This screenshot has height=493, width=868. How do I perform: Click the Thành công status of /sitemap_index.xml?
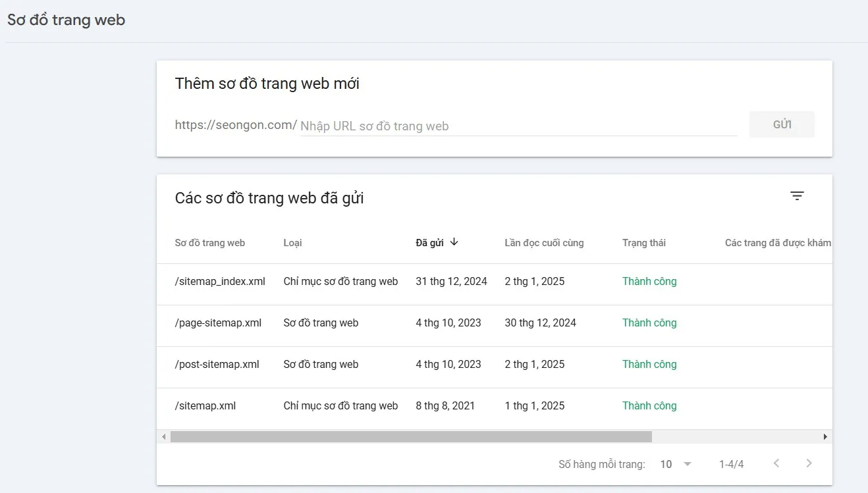(649, 281)
